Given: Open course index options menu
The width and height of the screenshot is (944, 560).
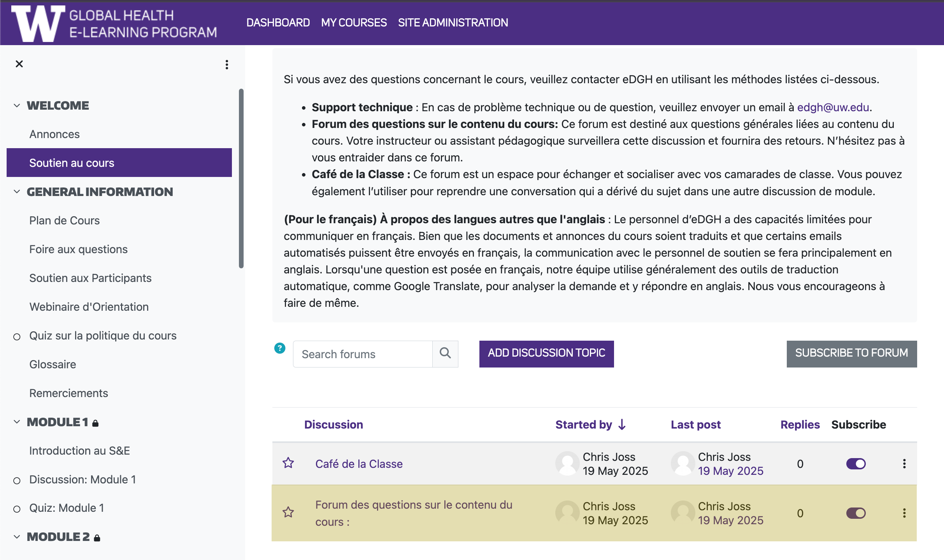Looking at the screenshot, I should (x=226, y=65).
